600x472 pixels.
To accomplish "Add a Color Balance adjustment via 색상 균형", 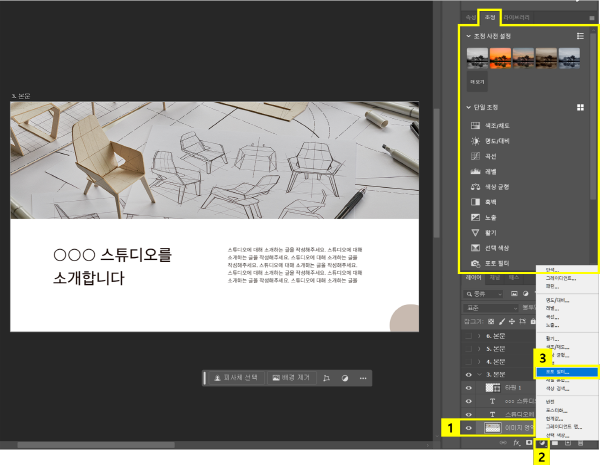I will [x=490, y=187].
